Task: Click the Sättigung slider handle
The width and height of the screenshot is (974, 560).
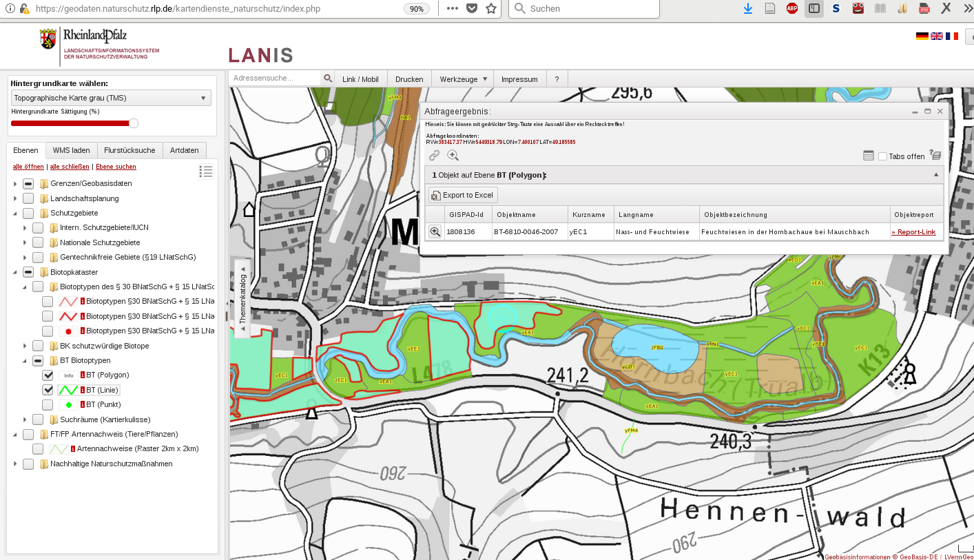Action: (x=134, y=123)
